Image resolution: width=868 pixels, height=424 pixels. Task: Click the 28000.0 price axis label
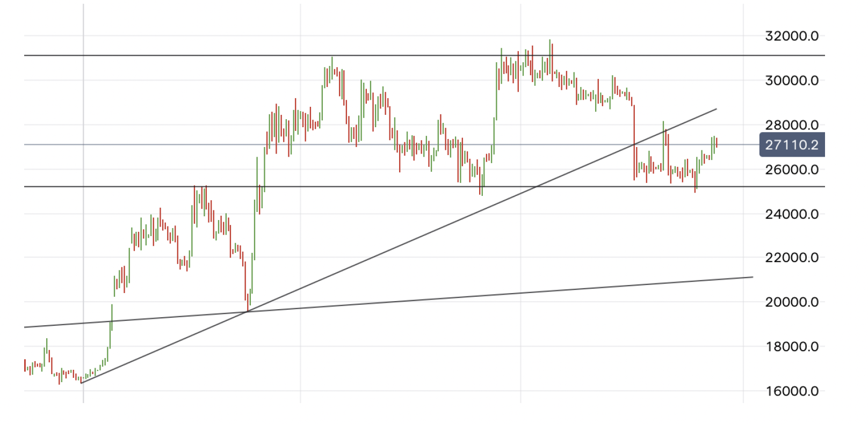(792, 125)
